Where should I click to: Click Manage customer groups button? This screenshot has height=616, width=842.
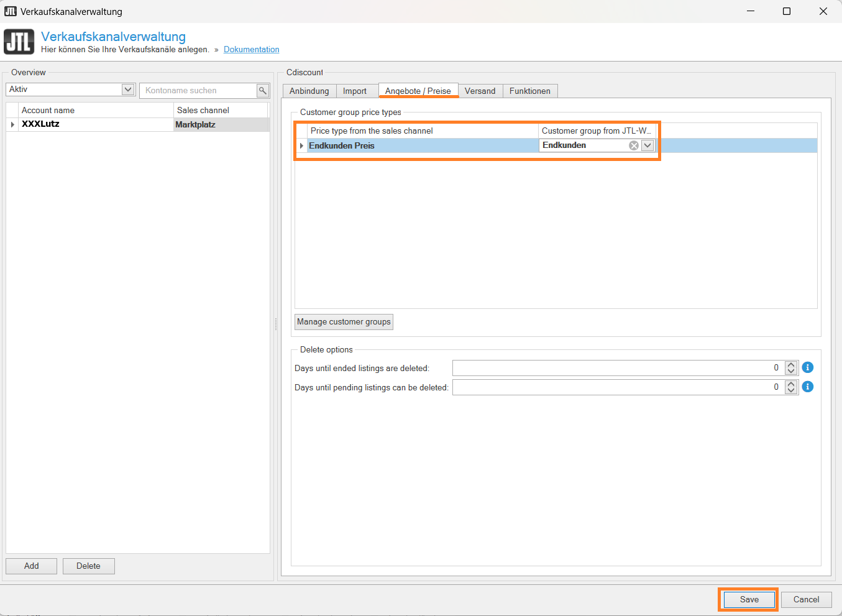point(344,322)
